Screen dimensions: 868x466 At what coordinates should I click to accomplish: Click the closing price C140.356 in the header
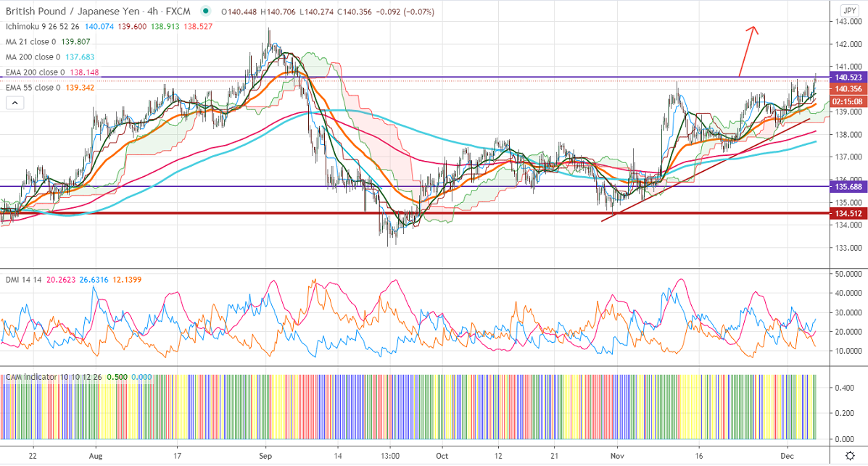tap(355, 12)
